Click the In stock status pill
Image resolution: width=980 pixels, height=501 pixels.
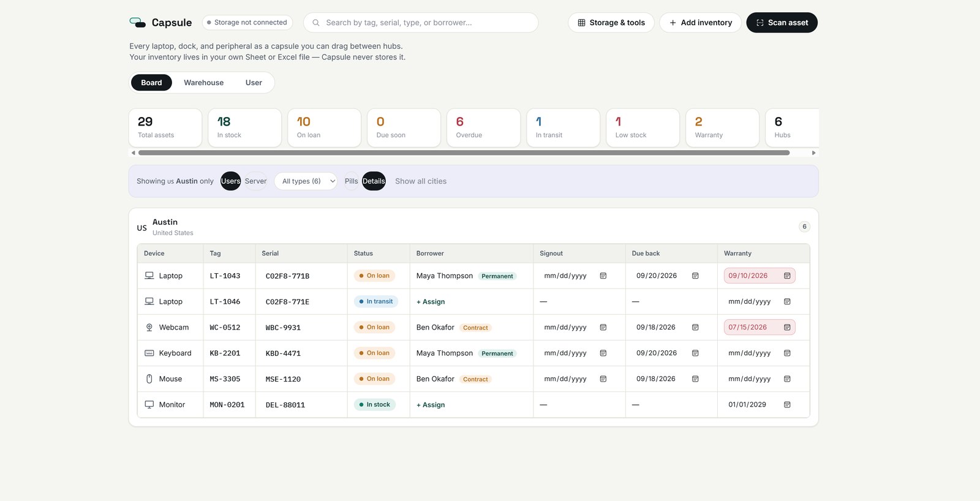click(x=375, y=404)
